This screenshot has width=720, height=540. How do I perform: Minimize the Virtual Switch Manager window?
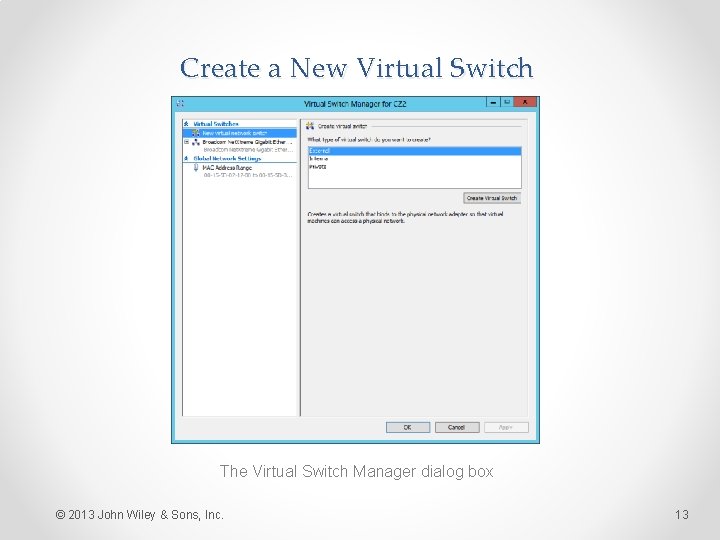[x=493, y=102]
